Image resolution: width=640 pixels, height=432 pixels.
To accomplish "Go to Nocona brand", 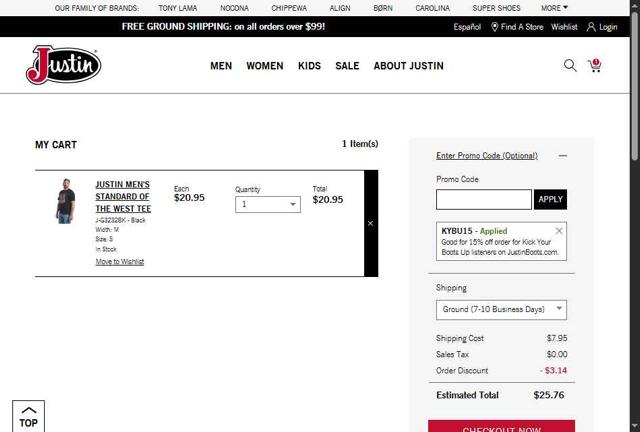I will [x=234, y=8].
